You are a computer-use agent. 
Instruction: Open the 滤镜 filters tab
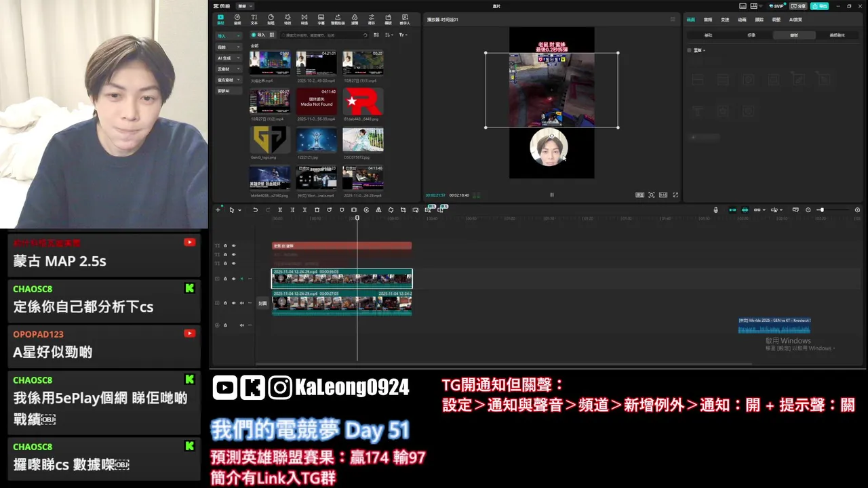pyautogui.click(x=354, y=19)
